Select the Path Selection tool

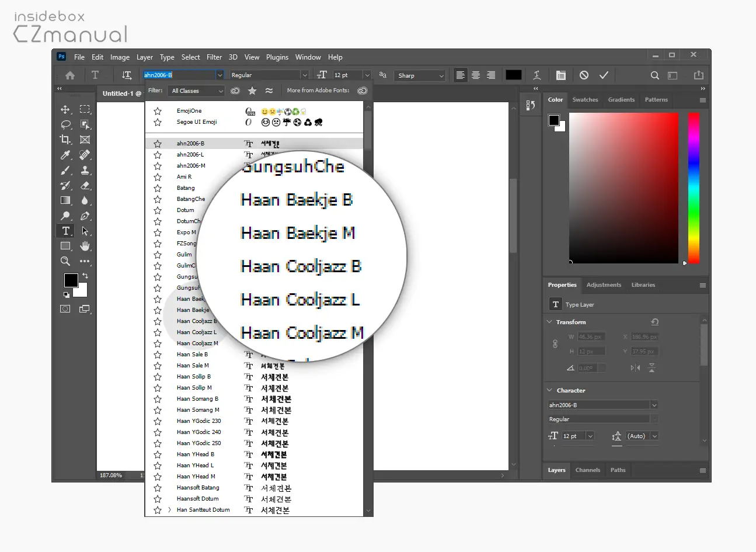85,231
